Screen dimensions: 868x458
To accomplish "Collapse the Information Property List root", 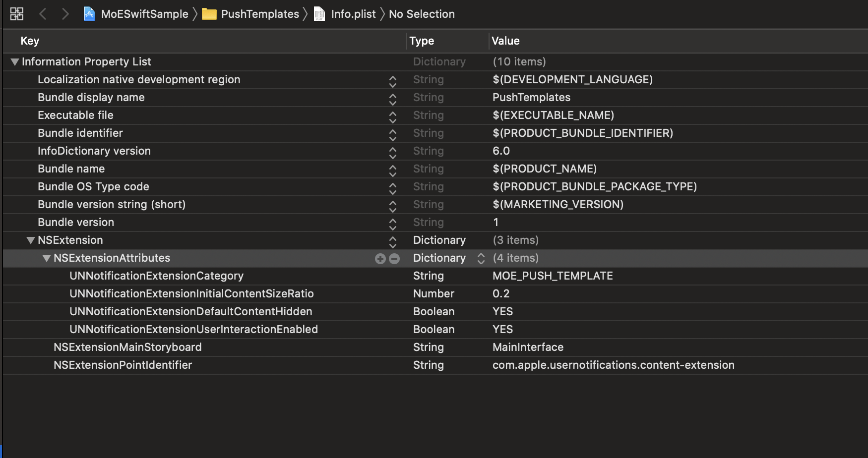I will [15, 62].
